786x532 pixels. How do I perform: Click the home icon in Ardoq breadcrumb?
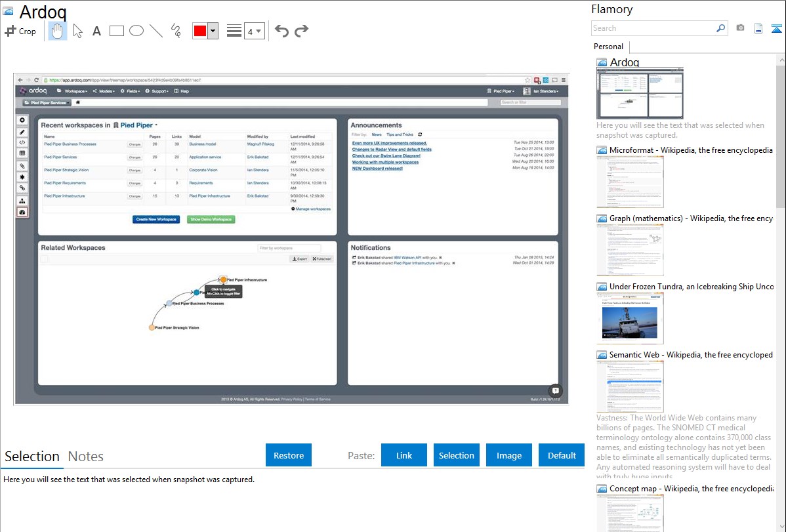pos(77,102)
